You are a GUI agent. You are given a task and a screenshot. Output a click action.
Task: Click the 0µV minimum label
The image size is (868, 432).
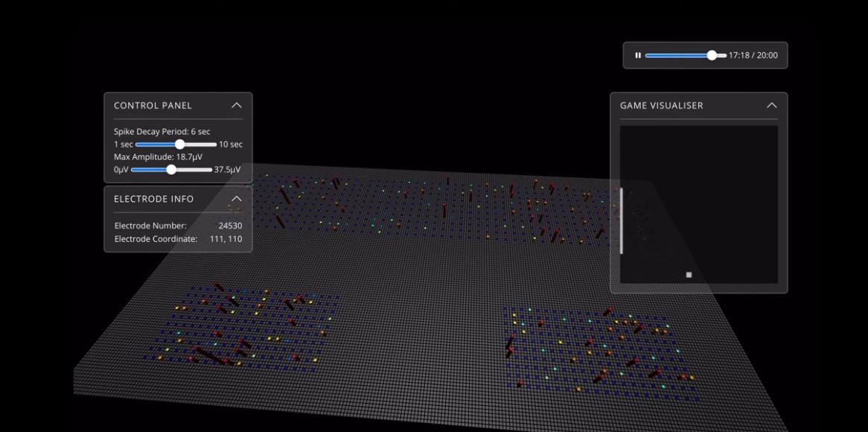pyautogui.click(x=121, y=170)
